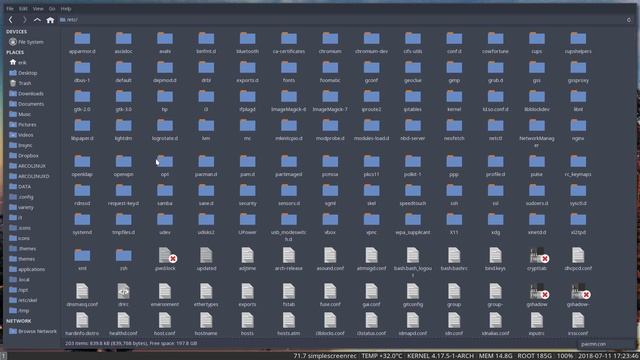Open the View menu

click(38, 9)
